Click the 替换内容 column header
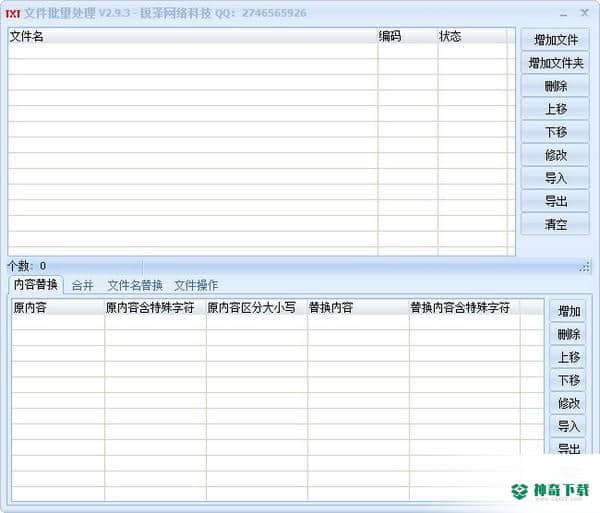600x513 pixels. point(358,308)
